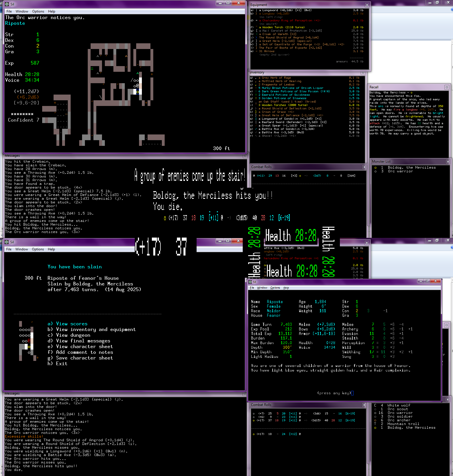The image size is (453, 476).
Task: Click 'a Chalcedony Ring of Perception' in Equipment
Action: pyautogui.click(x=289, y=21)
